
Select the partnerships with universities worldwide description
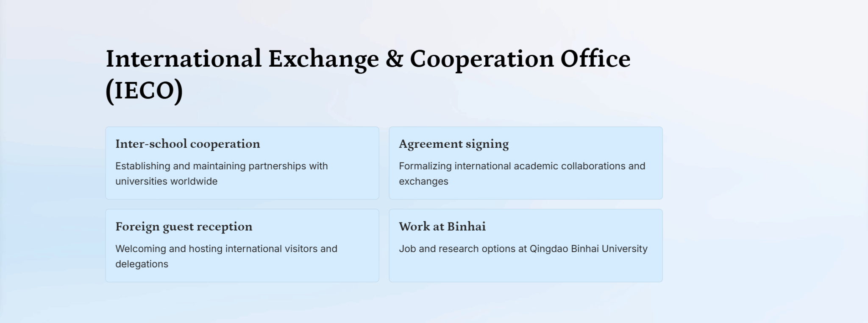click(222, 174)
